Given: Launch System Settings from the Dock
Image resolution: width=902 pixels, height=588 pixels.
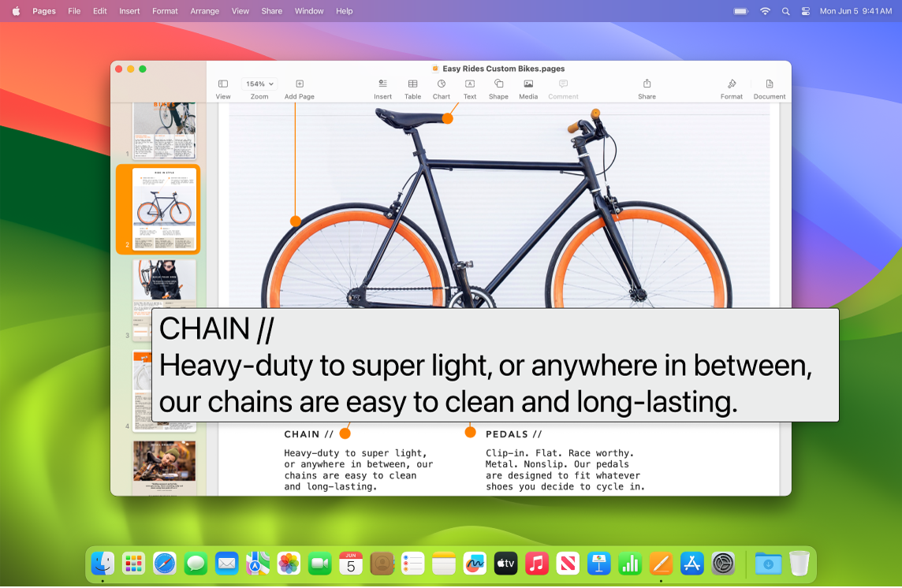Looking at the screenshot, I should point(724,564).
